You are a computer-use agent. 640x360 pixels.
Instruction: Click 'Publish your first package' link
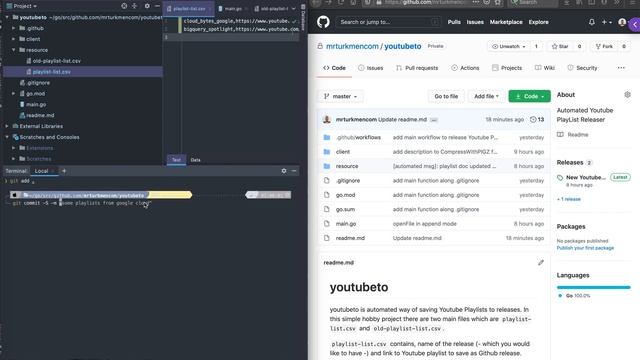click(585, 248)
